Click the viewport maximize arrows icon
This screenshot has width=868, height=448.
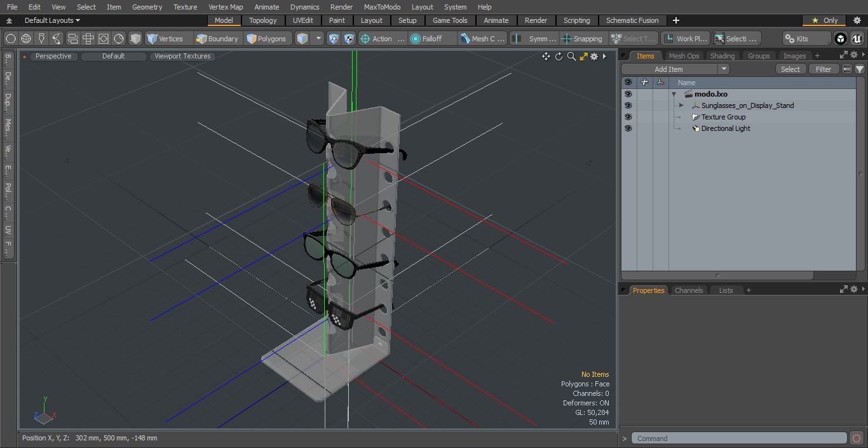[583, 57]
